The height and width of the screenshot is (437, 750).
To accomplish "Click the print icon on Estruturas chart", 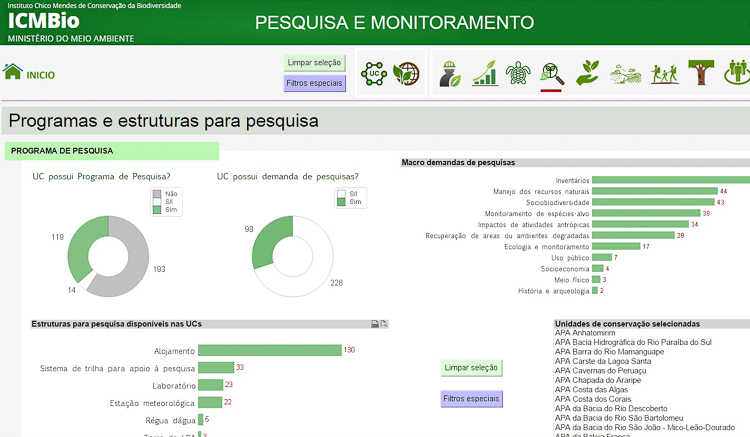I will [374, 324].
